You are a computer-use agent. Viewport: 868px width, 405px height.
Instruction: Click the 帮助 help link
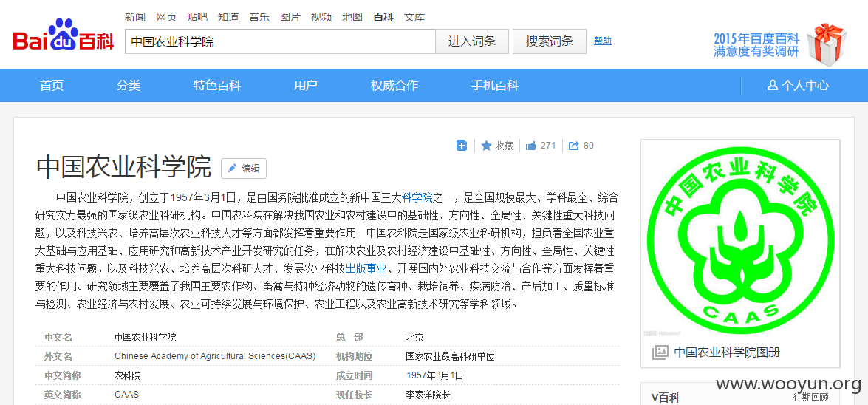(603, 41)
